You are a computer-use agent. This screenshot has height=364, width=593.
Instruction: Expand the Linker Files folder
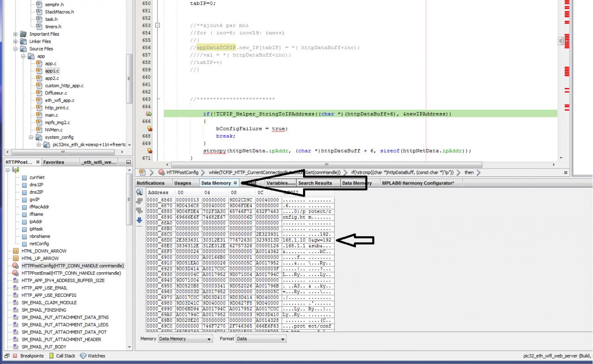15,41
